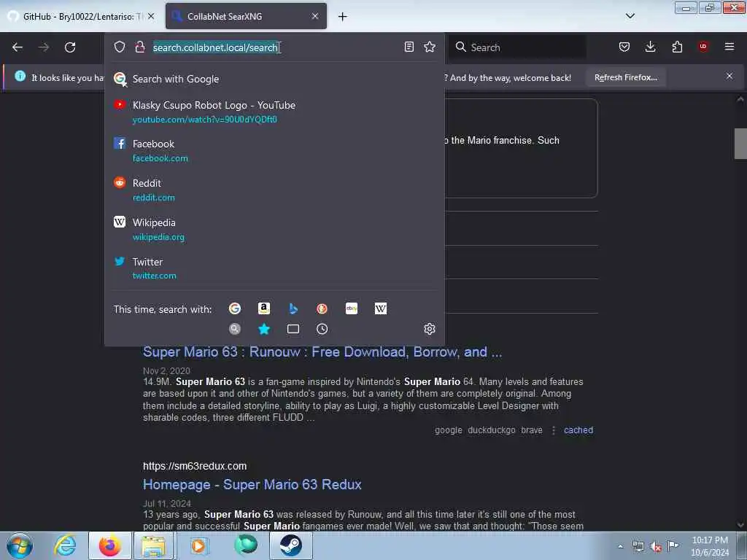Open Super Mario 63 Runouw result link
747x560 pixels.
pos(322,352)
